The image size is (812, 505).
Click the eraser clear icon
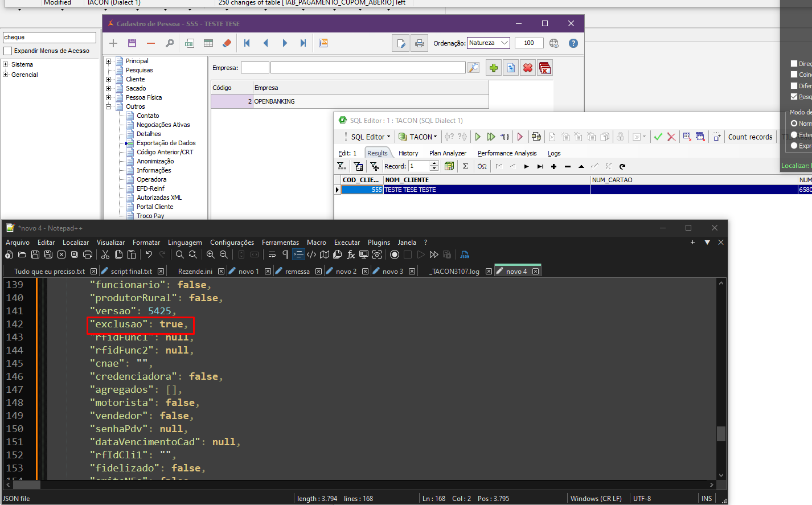point(227,43)
